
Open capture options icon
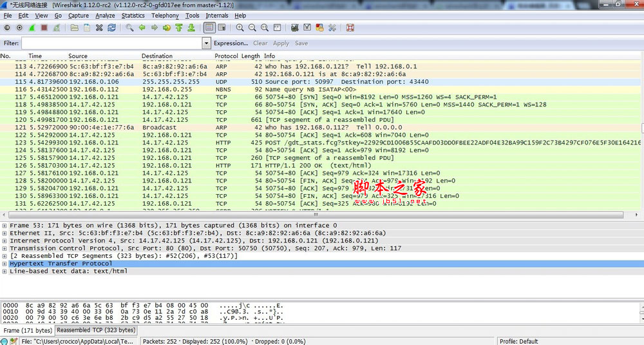(19, 28)
